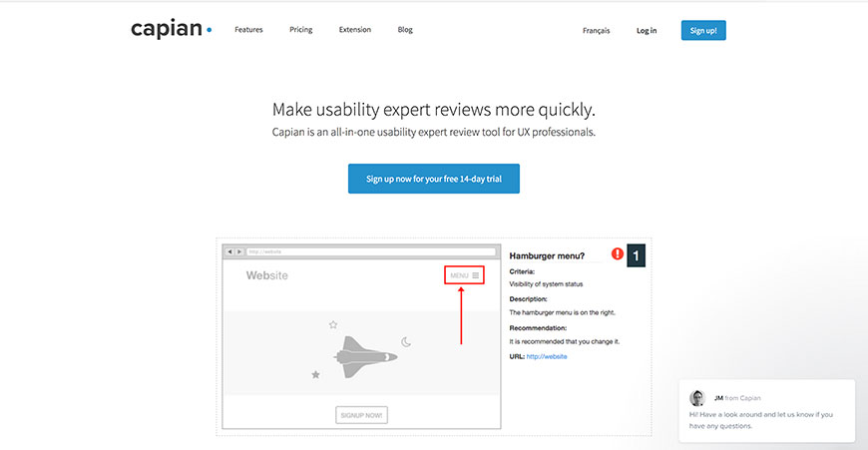868x450 pixels.
Task: Click the Capian logo
Action: click(x=171, y=30)
